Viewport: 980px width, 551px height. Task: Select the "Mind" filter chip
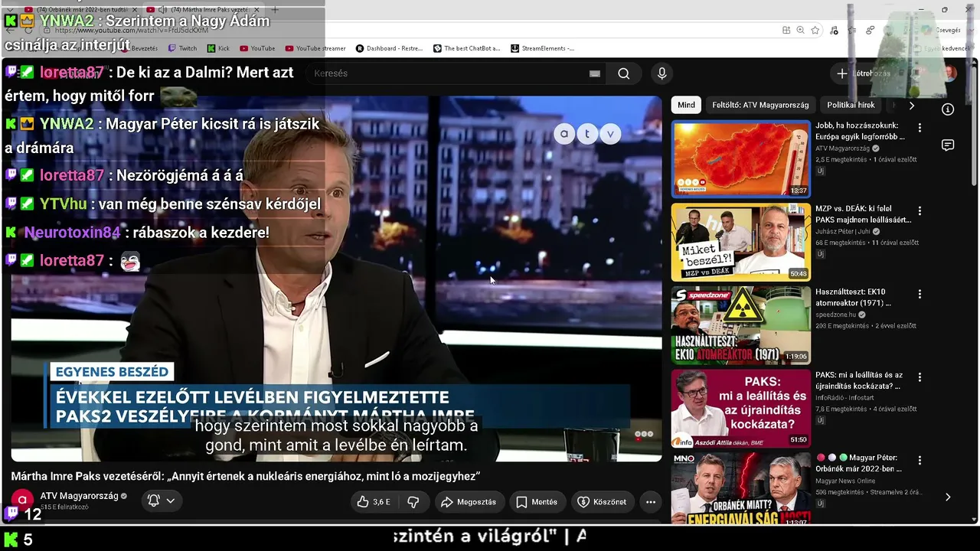pyautogui.click(x=686, y=106)
